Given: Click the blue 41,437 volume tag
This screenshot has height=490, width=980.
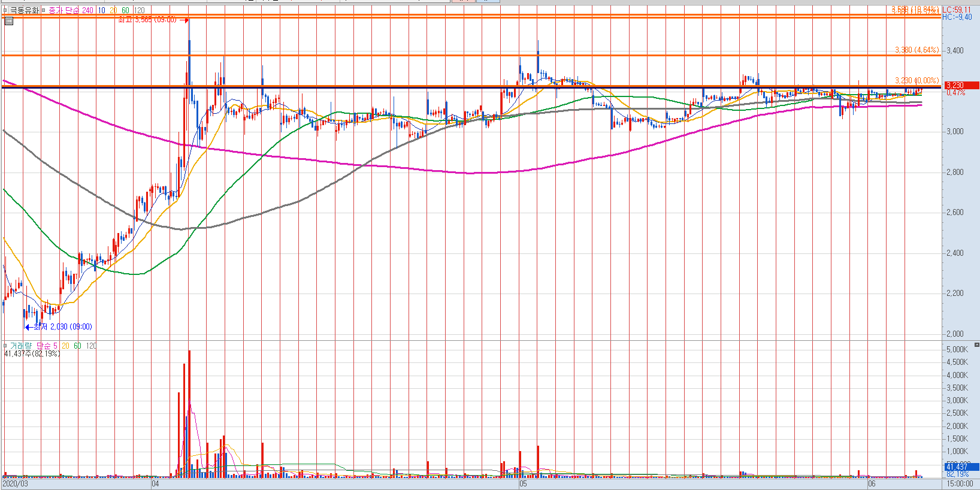Looking at the screenshot, I should pyautogui.click(x=961, y=467).
